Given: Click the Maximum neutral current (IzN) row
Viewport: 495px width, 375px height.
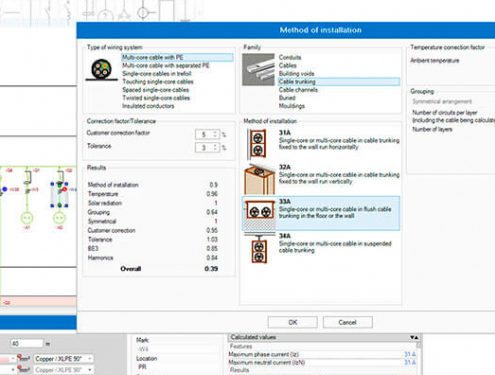Looking at the screenshot, I should (x=322, y=362).
